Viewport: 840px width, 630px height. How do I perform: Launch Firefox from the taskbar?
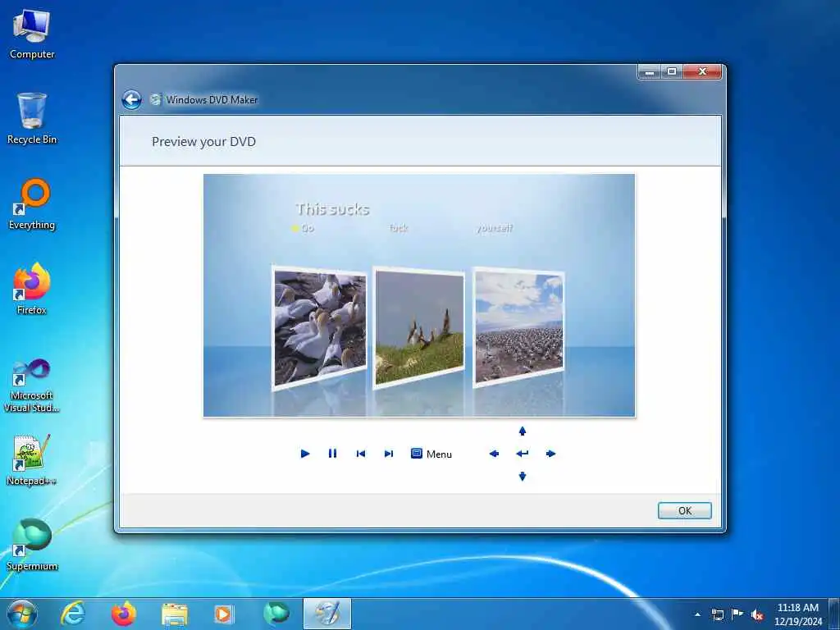point(123,614)
